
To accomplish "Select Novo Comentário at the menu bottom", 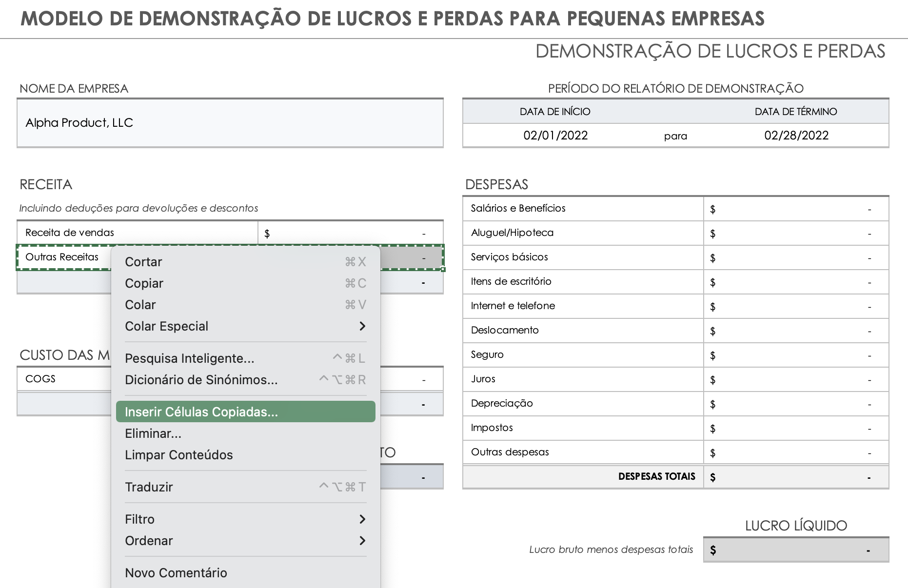I will [177, 573].
